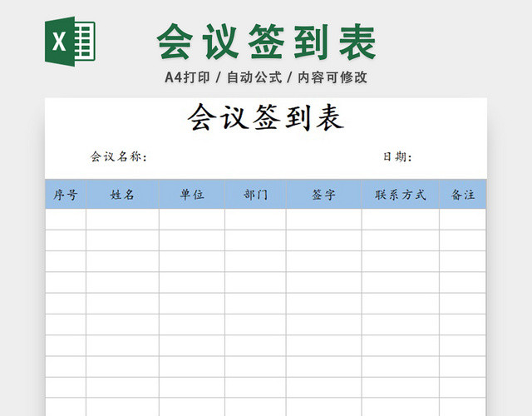Click the 会议名称: label
The height and width of the screenshot is (416, 532).
point(119,156)
